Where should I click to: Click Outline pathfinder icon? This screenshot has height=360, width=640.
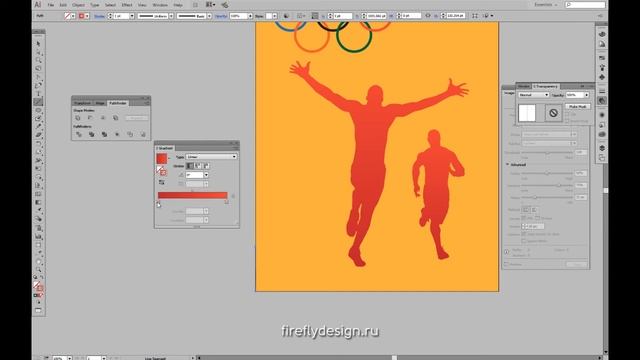pyautogui.click(x=130, y=134)
